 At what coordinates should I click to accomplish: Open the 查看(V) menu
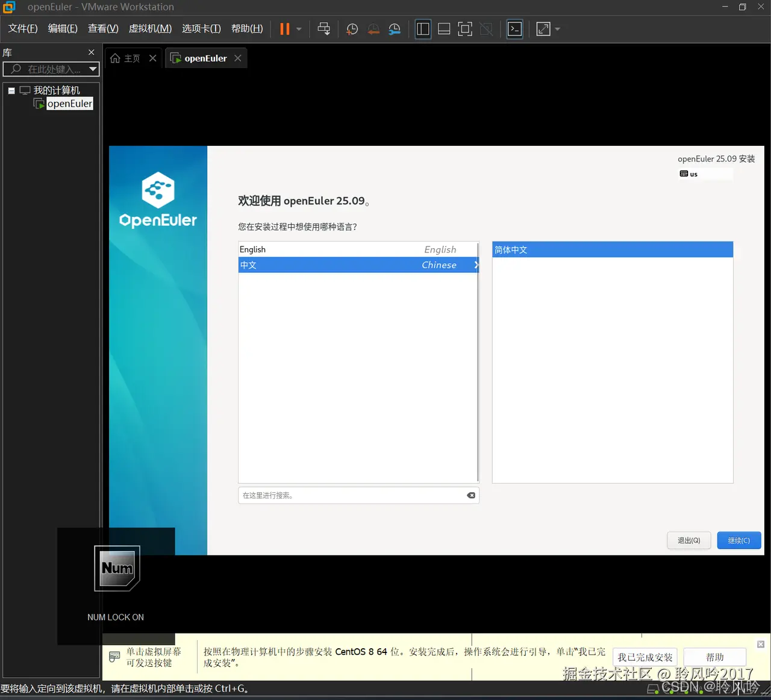click(x=103, y=28)
